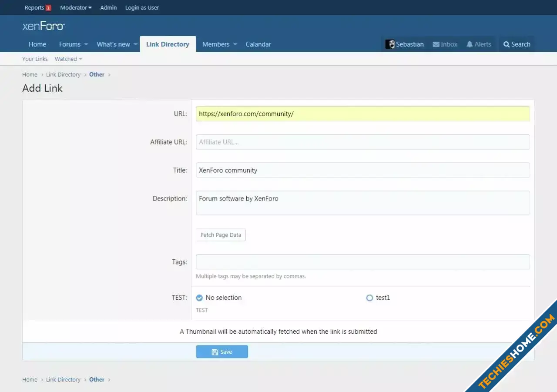Click the Reports link
This screenshot has width=557, height=392.
pos(34,8)
